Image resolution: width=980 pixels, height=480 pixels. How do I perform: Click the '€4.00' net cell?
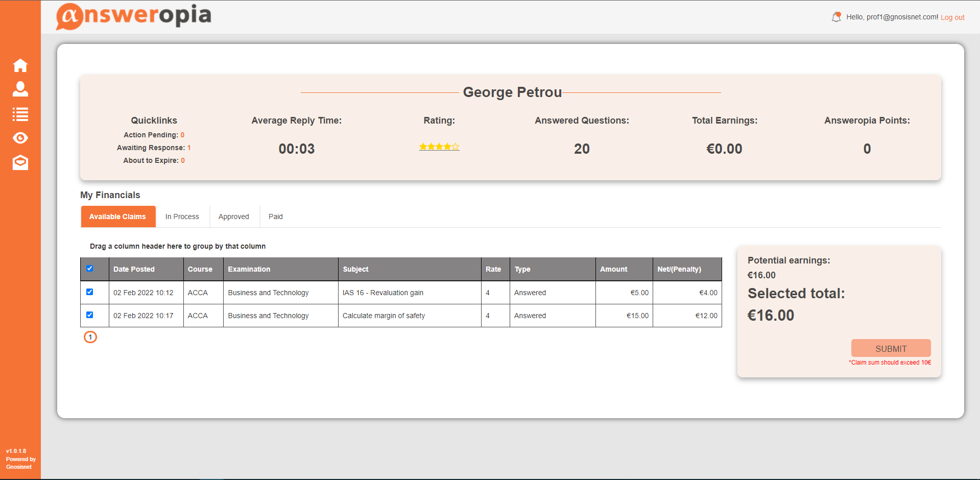click(687, 293)
